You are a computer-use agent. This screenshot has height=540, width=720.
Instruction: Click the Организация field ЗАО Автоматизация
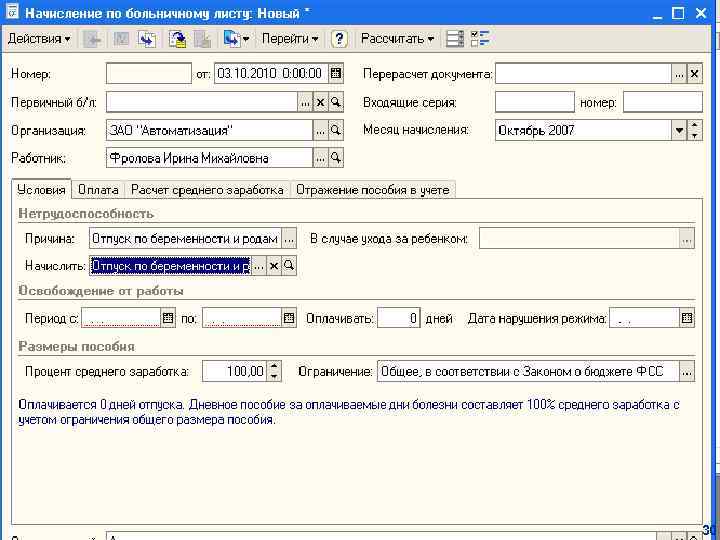(209, 131)
